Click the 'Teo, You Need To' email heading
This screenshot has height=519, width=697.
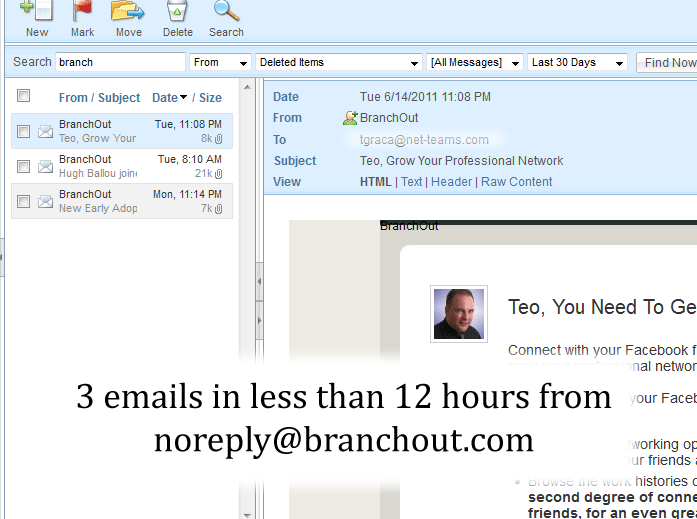(602, 307)
